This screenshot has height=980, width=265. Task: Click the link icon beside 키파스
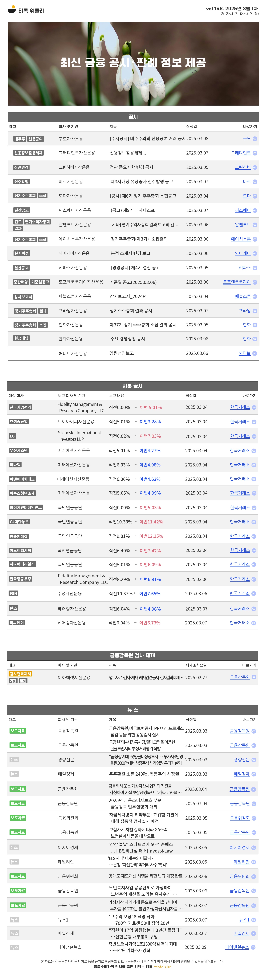coord(255,268)
